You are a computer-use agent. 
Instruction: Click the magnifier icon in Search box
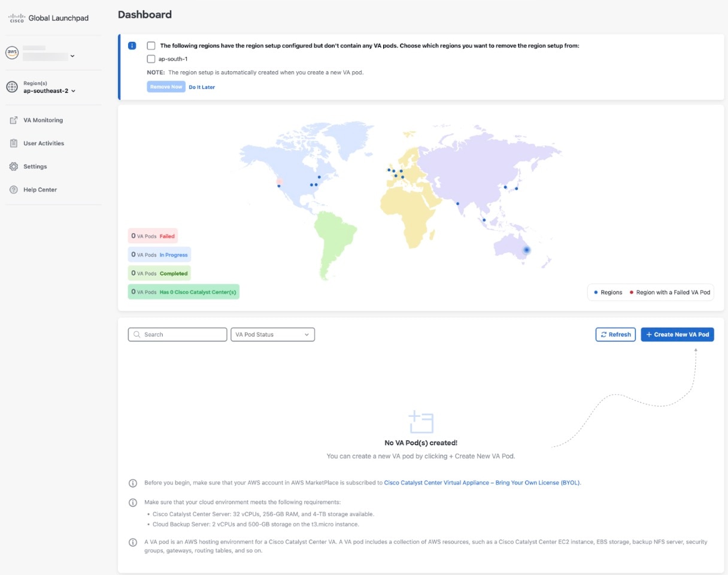pyautogui.click(x=137, y=335)
